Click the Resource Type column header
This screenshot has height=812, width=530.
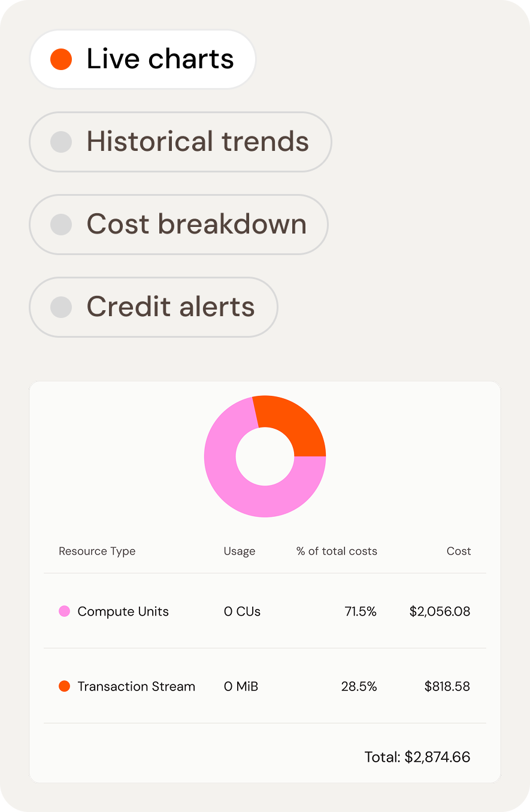click(x=97, y=551)
